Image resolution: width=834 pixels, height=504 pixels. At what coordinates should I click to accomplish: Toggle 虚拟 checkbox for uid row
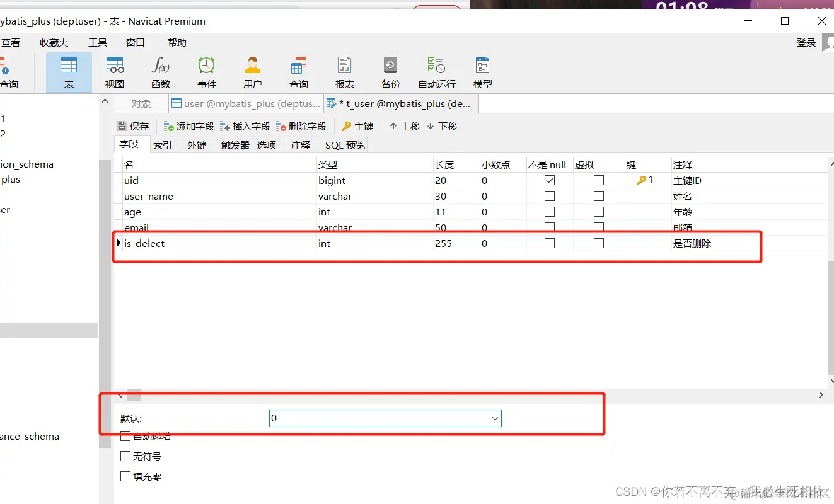click(599, 180)
